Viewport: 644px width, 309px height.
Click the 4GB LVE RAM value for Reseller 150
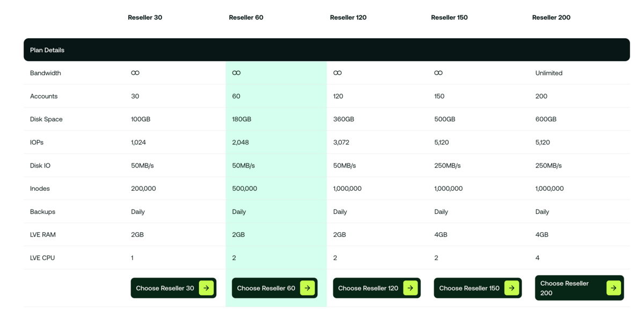[441, 235]
